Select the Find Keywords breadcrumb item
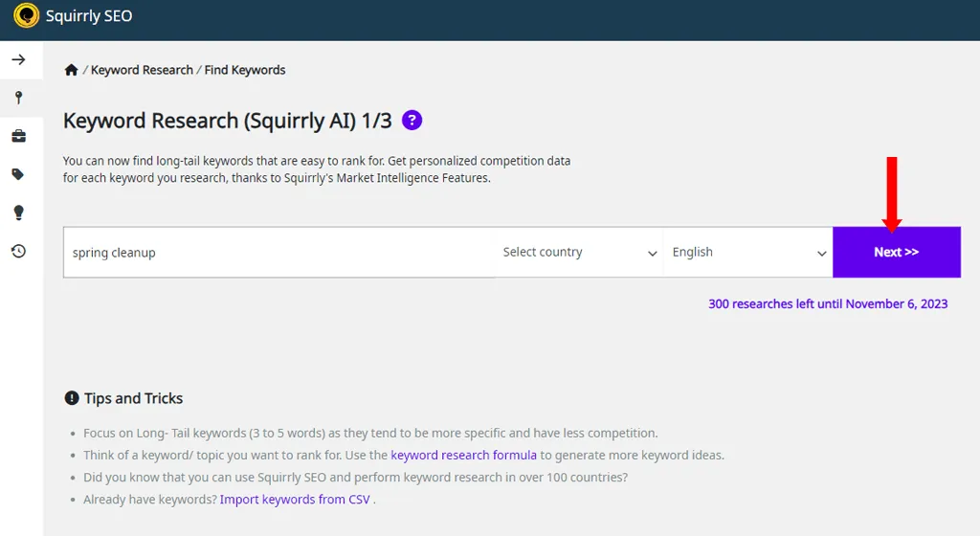 pyautogui.click(x=245, y=70)
